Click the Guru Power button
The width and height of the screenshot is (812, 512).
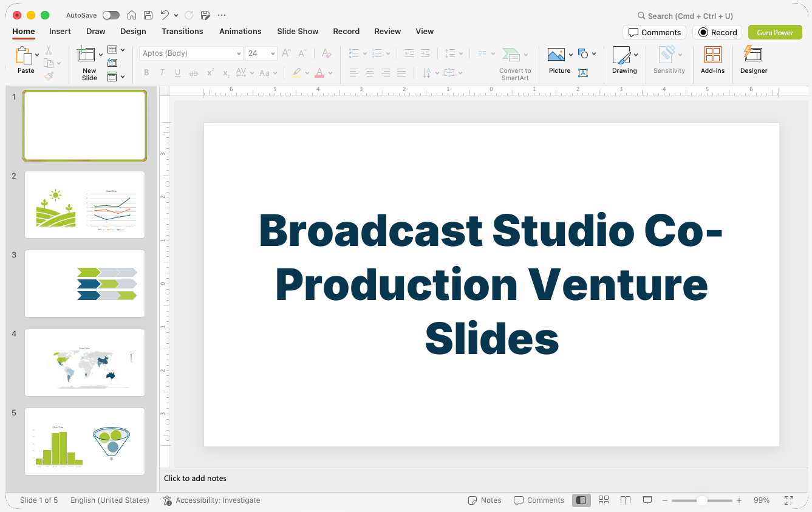click(x=775, y=33)
